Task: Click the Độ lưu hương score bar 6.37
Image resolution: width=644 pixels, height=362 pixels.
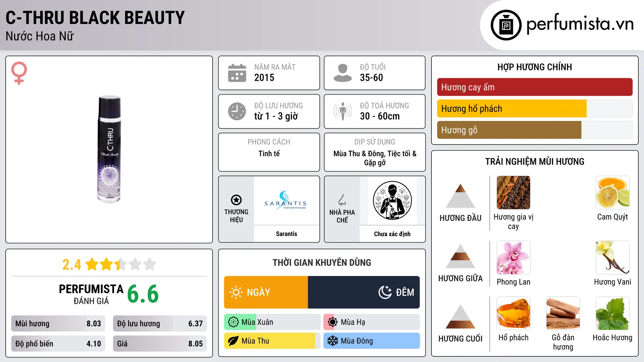Action: tap(160, 324)
